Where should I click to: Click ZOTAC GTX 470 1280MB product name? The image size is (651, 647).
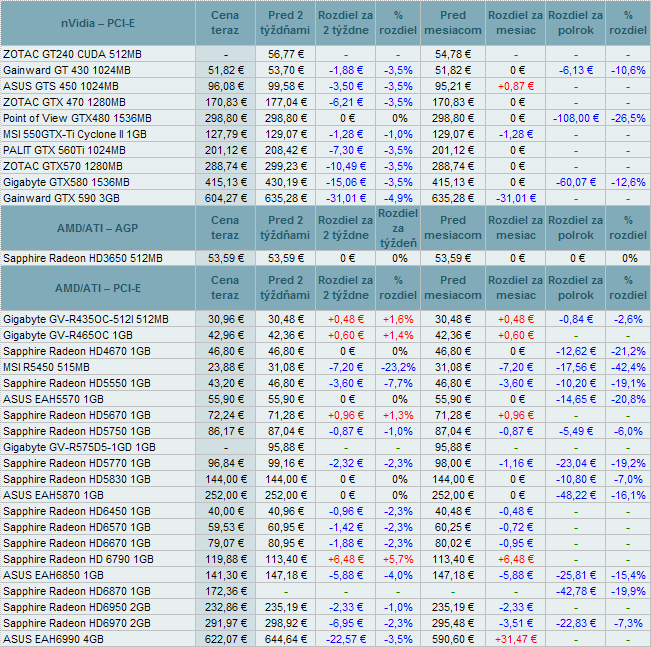point(64,102)
